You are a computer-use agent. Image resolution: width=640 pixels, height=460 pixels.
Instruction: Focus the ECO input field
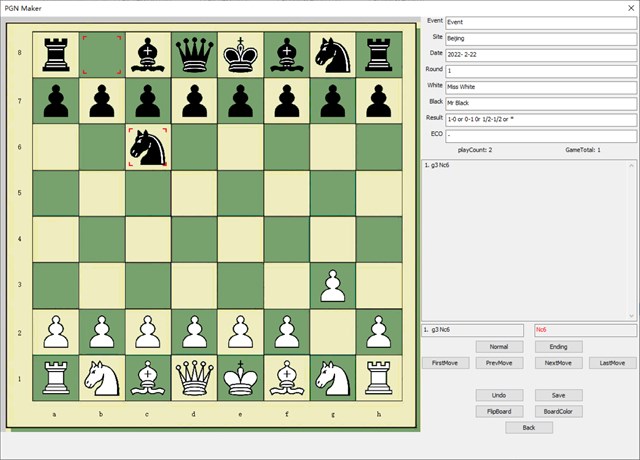[x=541, y=136]
